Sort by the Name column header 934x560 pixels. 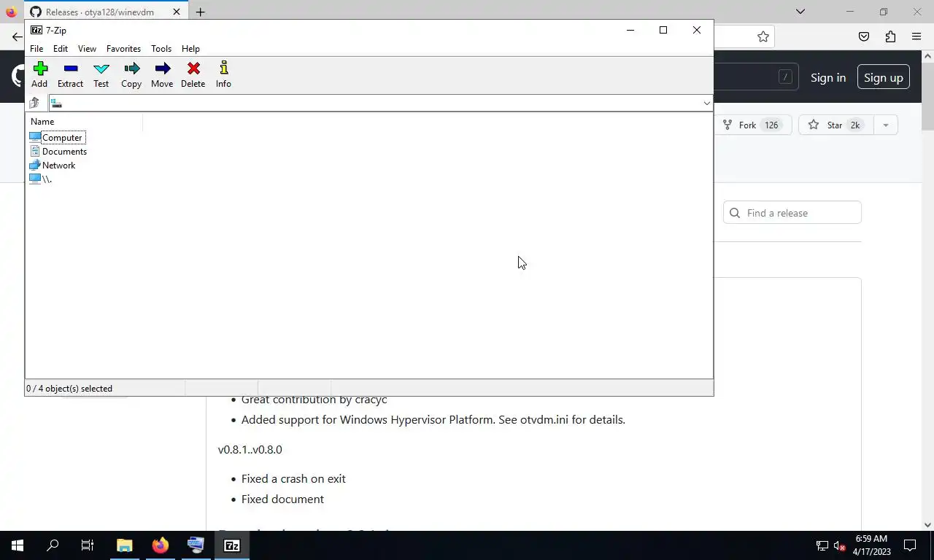pos(84,122)
